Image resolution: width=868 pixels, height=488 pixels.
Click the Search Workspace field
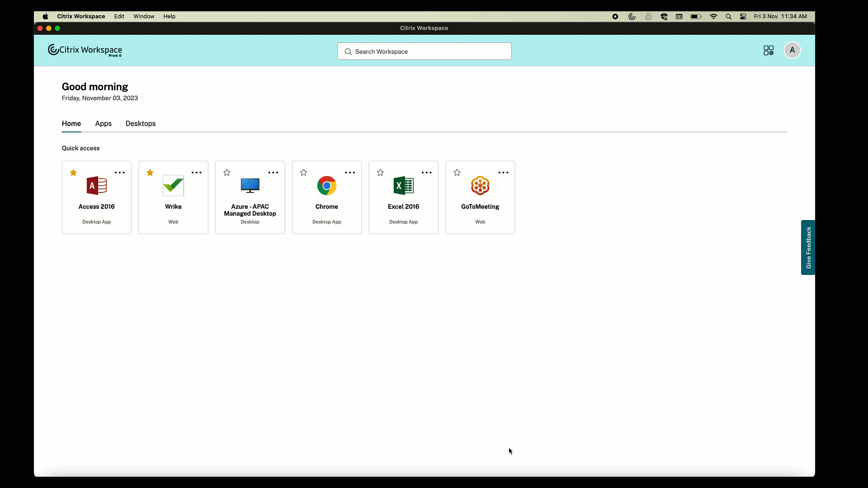(424, 52)
